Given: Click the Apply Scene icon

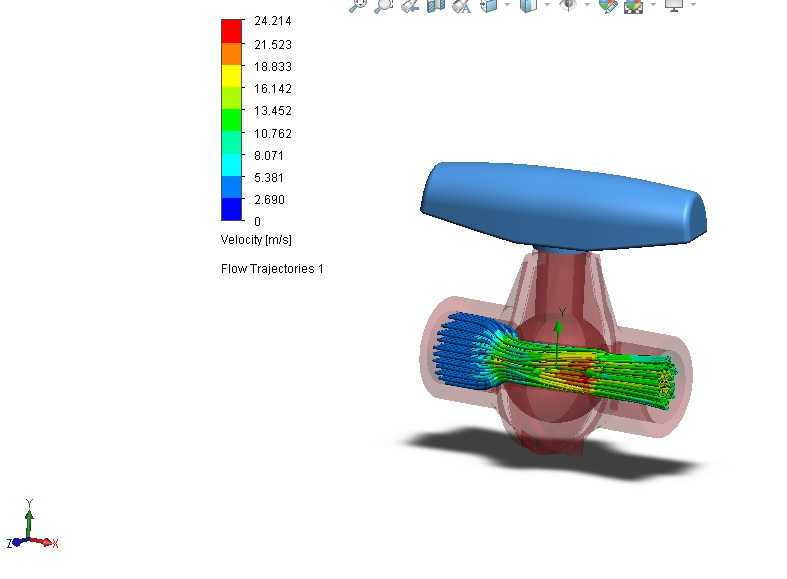Looking at the screenshot, I should pos(633,5).
